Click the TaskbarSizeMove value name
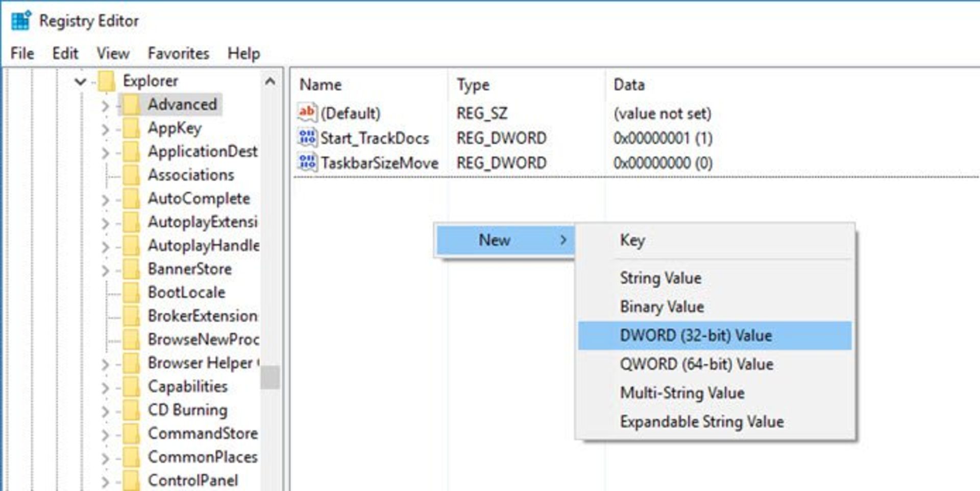The height and width of the screenshot is (491, 980). coord(380,163)
